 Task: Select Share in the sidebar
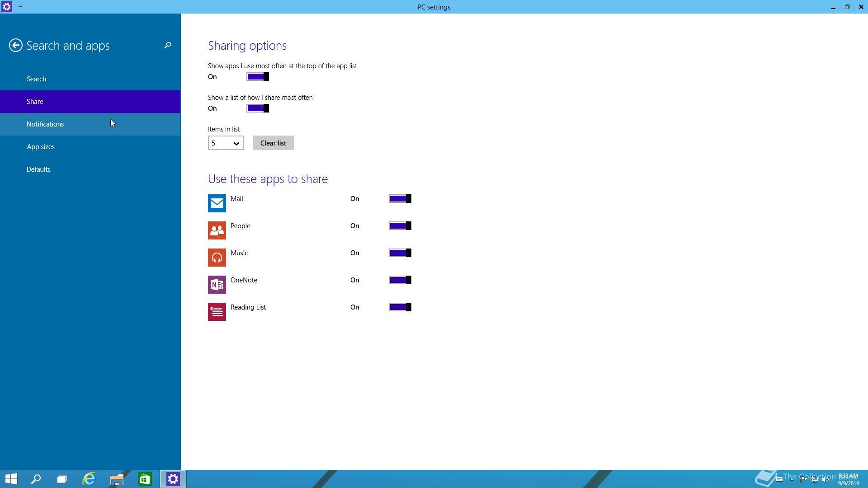point(90,102)
